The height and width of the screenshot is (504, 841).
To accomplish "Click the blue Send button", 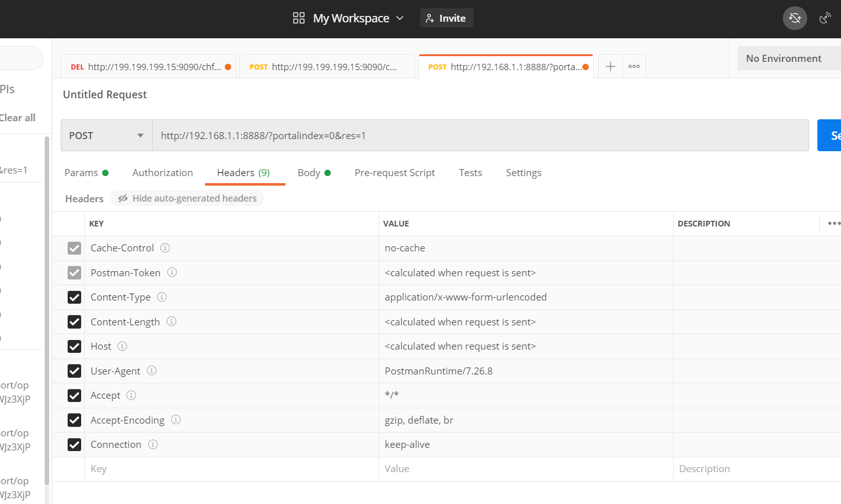I will pyautogui.click(x=829, y=135).
